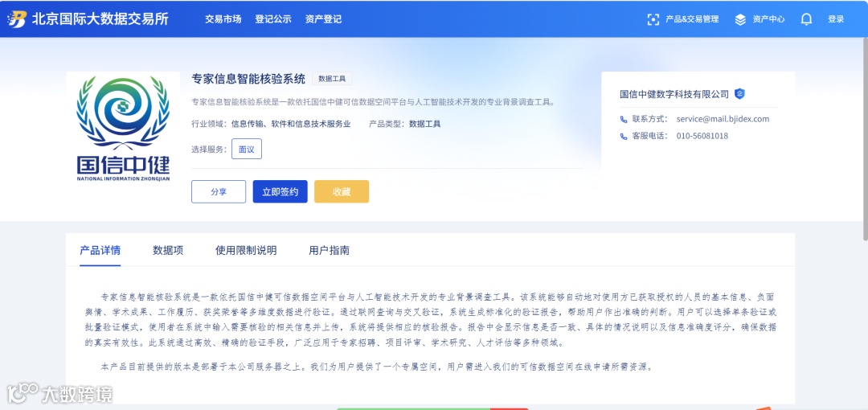This screenshot has width=868, height=410.
Task: Click company name 国信中健数字科技有限公司
Action: click(x=674, y=94)
